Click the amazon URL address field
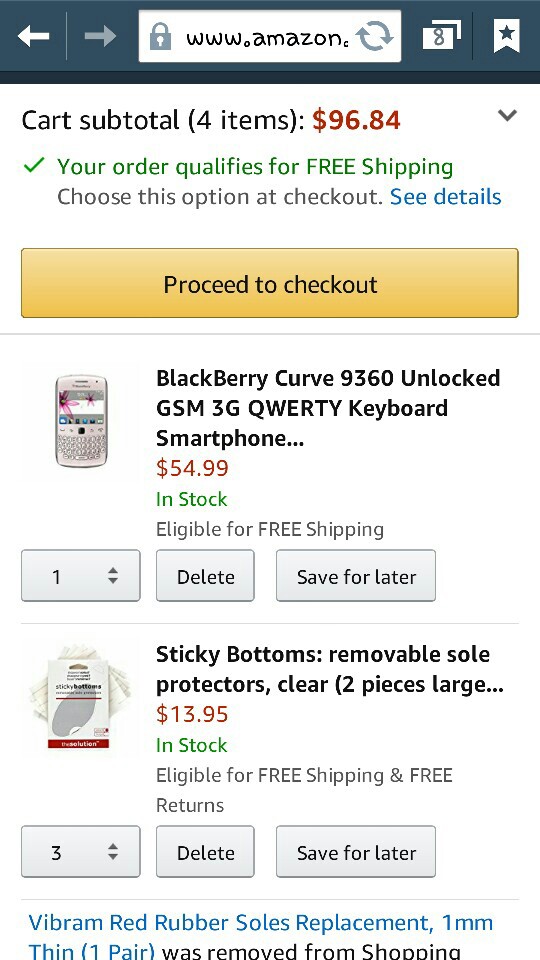The width and height of the screenshot is (540, 960). (x=269, y=37)
